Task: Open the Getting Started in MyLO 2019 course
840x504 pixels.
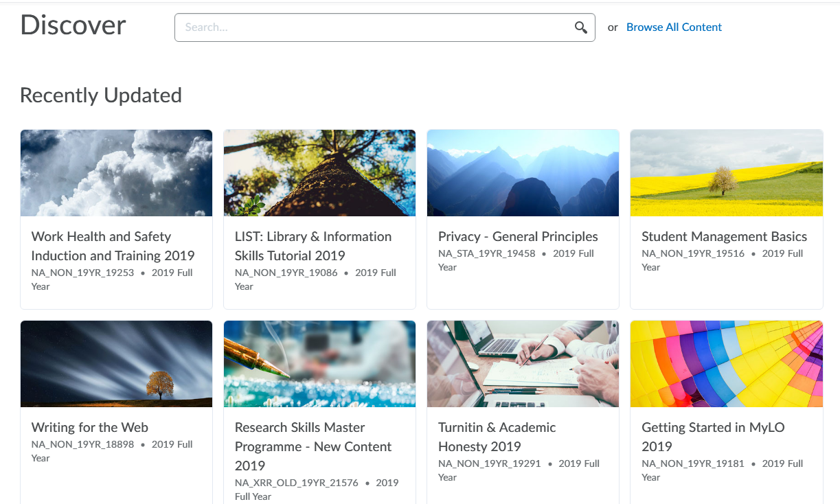Action: (713, 437)
